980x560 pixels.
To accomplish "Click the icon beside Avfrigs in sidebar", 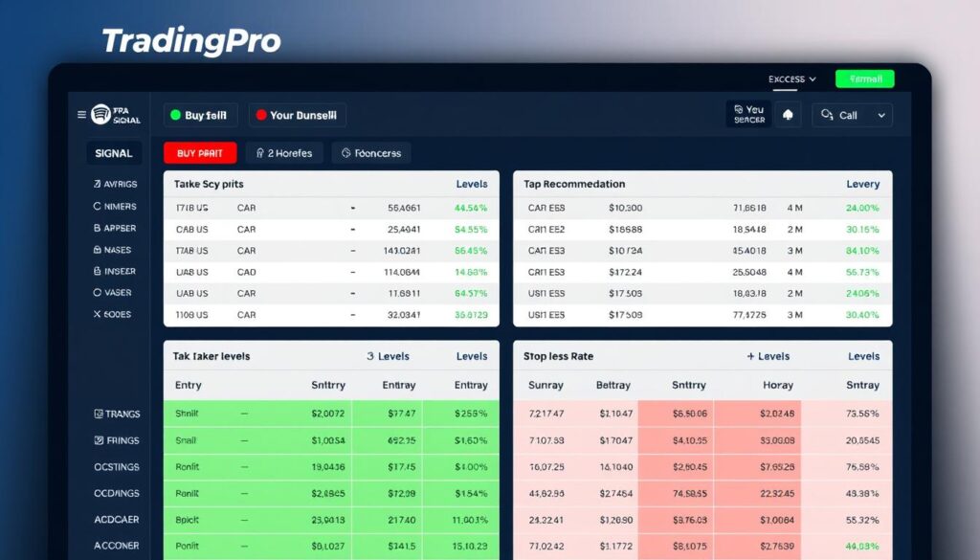I will [97, 184].
